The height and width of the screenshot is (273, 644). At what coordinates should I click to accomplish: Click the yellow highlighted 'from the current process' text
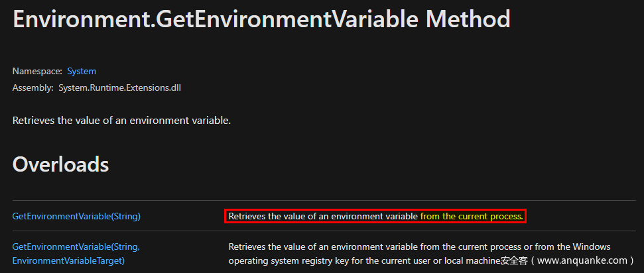(x=471, y=216)
